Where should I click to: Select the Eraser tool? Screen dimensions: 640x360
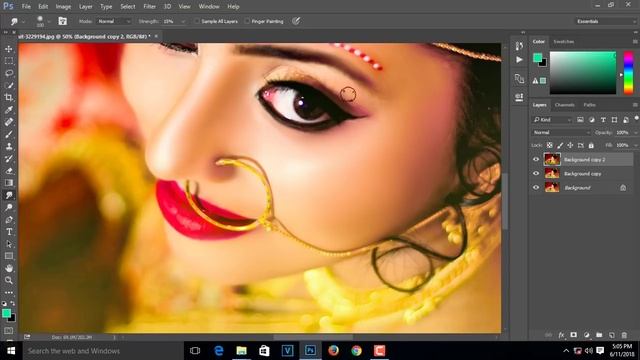pyautogui.click(x=9, y=171)
